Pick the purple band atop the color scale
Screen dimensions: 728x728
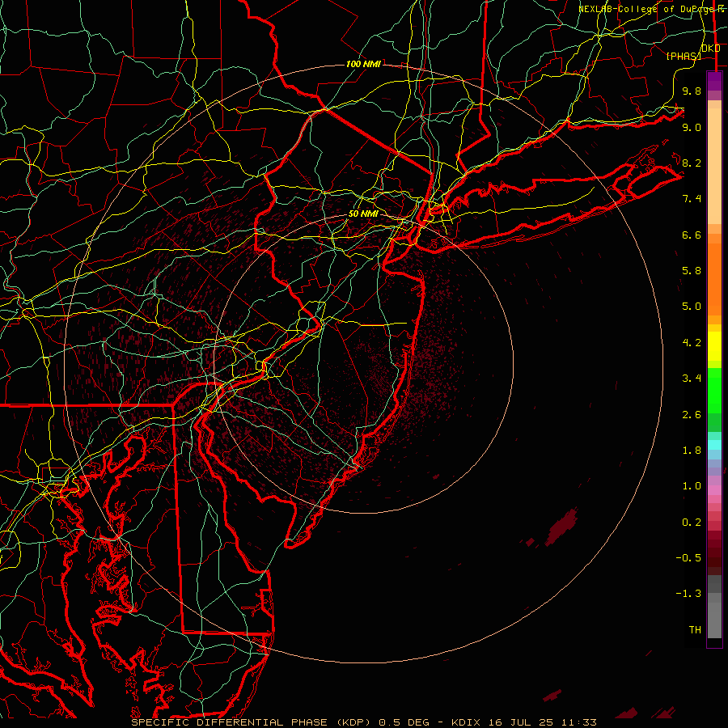(714, 81)
